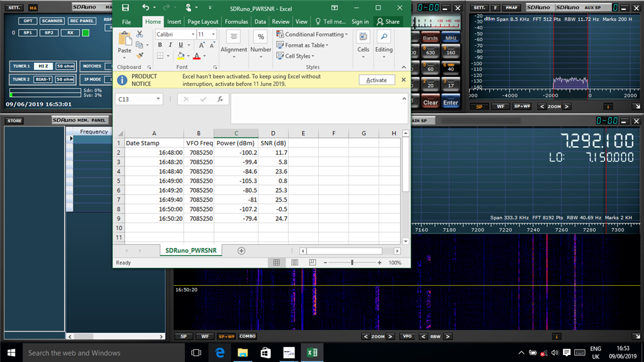Screen dimensions: 644x362
Task: Click the Cut scissors icon
Action: 140,34
